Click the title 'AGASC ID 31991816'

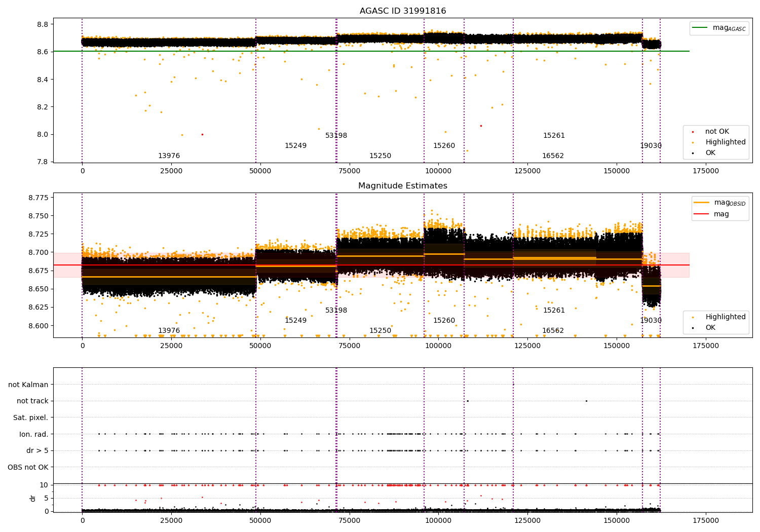pos(403,11)
